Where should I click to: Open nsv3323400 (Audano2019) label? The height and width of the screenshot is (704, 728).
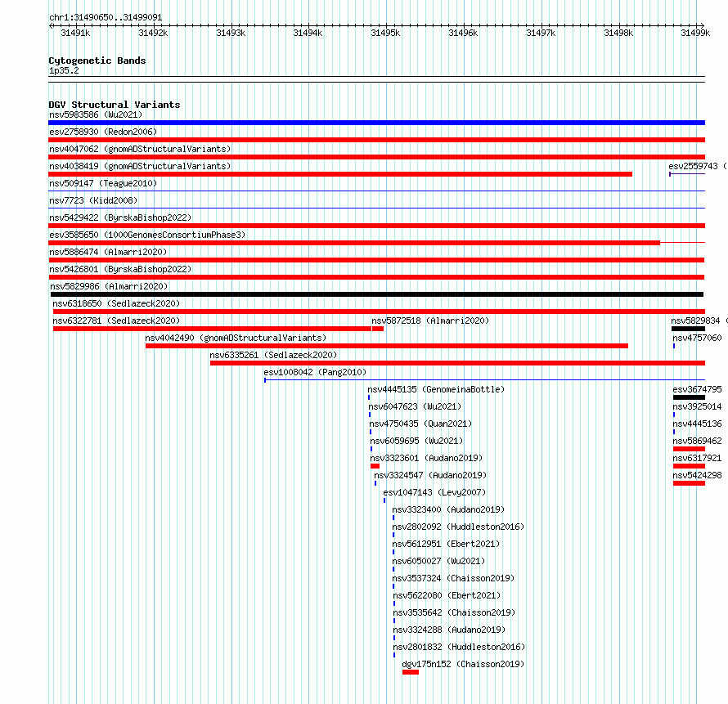coord(448,509)
